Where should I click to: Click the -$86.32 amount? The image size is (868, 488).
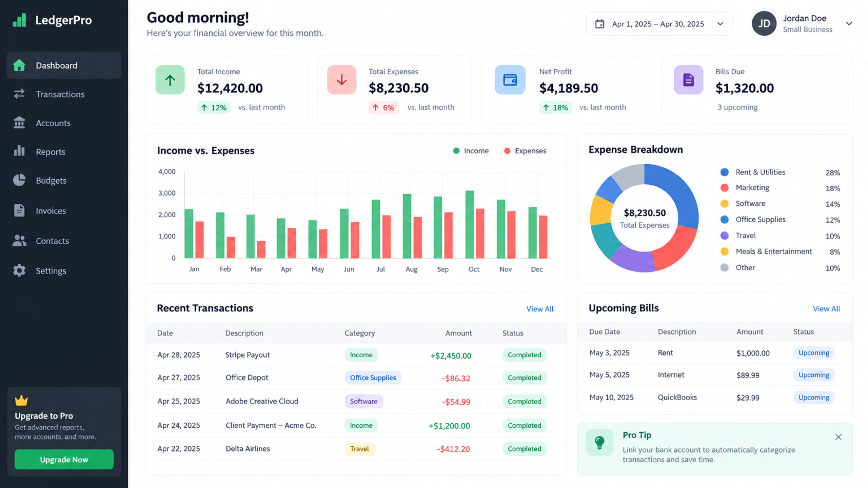pyautogui.click(x=456, y=378)
